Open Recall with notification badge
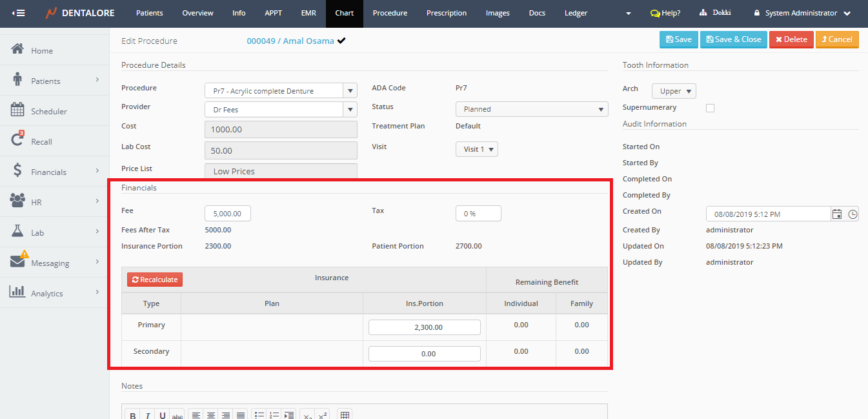868x419 pixels. pos(17,141)
